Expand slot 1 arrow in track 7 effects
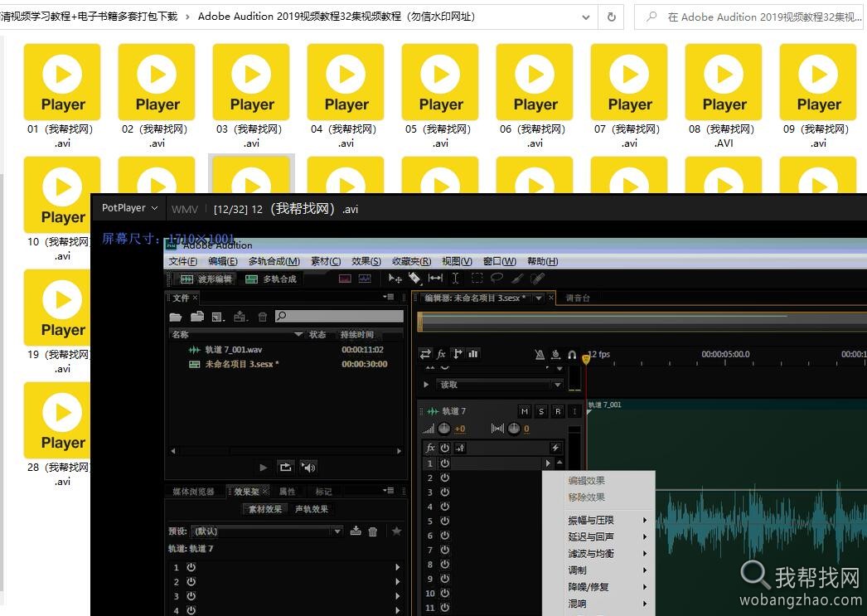This screenshot has width=867, height=616. (x=548, y=463)
